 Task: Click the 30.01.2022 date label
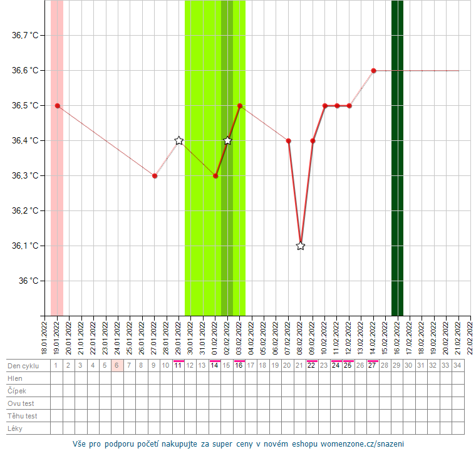pyautogui.click(x=190, y=338)
